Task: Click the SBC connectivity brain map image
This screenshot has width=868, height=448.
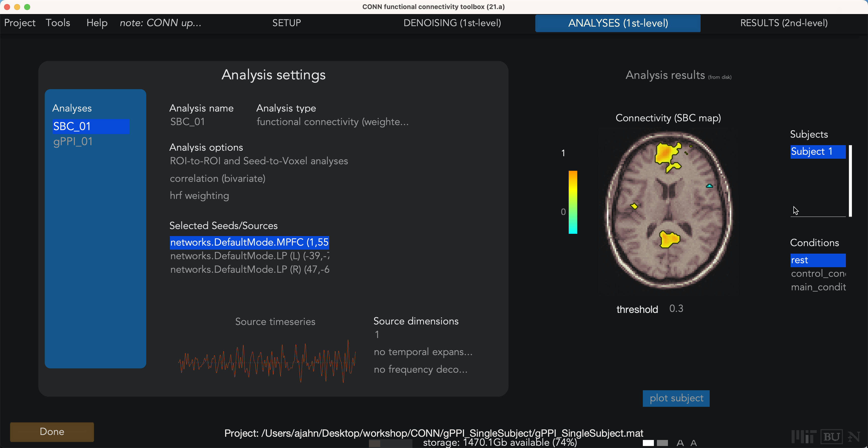Action: [x=669, y=210]
